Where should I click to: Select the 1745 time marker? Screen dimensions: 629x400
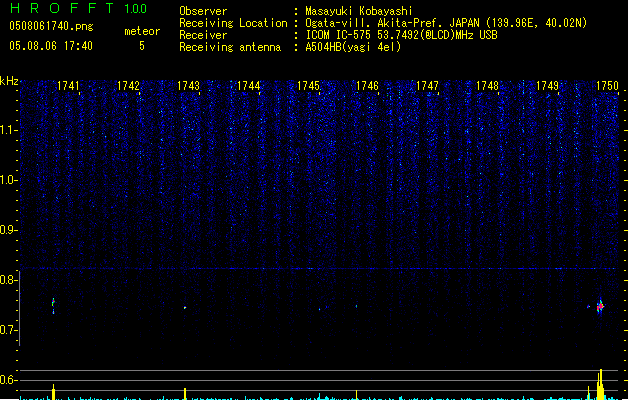[308, 87]
